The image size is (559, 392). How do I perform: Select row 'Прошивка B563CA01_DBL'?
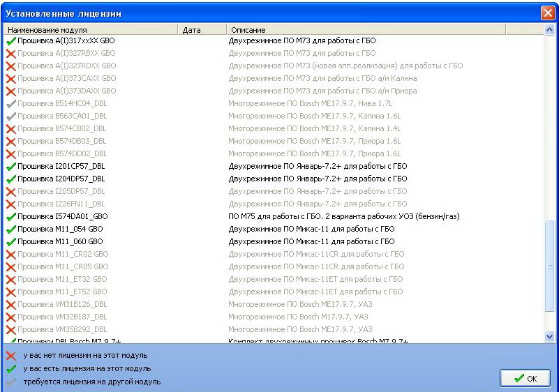coord(274,116)
